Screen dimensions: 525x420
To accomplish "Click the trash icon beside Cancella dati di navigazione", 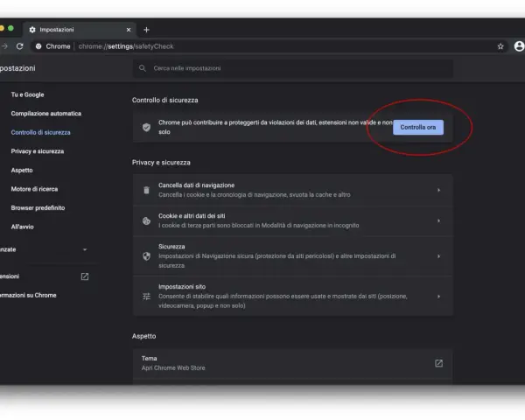I will (146, 190).
